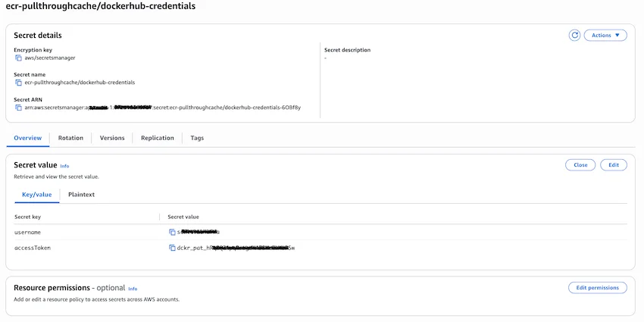Click Close to hide secret value

click(580, 164)
